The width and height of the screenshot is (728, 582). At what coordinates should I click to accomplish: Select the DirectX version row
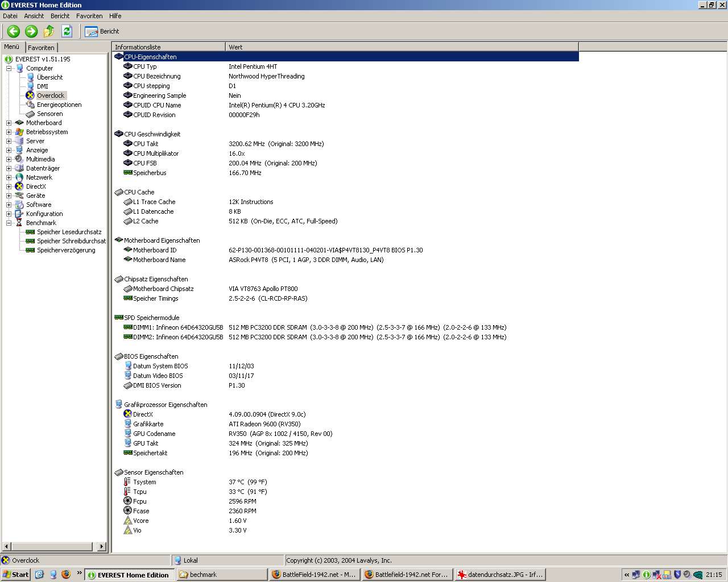tap(346, 414)
